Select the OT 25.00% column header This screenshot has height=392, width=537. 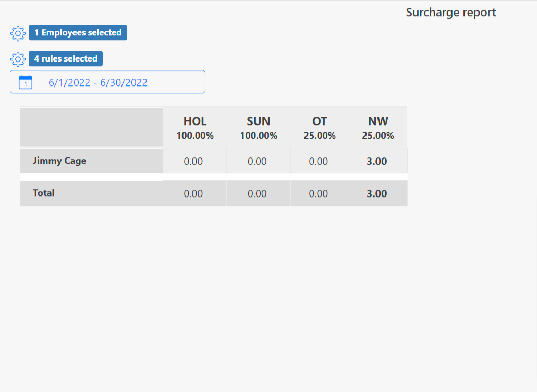point(320,128)
